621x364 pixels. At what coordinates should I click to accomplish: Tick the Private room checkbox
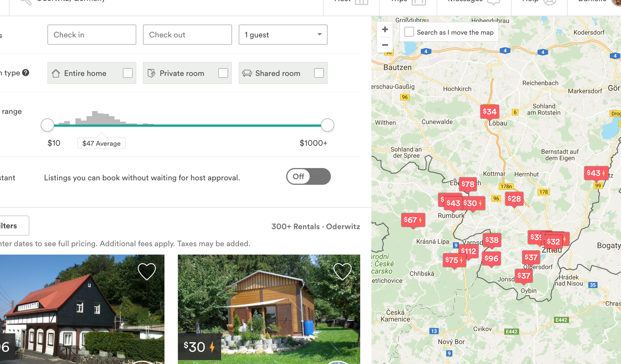pyautogui.click(x=223, y=73)
